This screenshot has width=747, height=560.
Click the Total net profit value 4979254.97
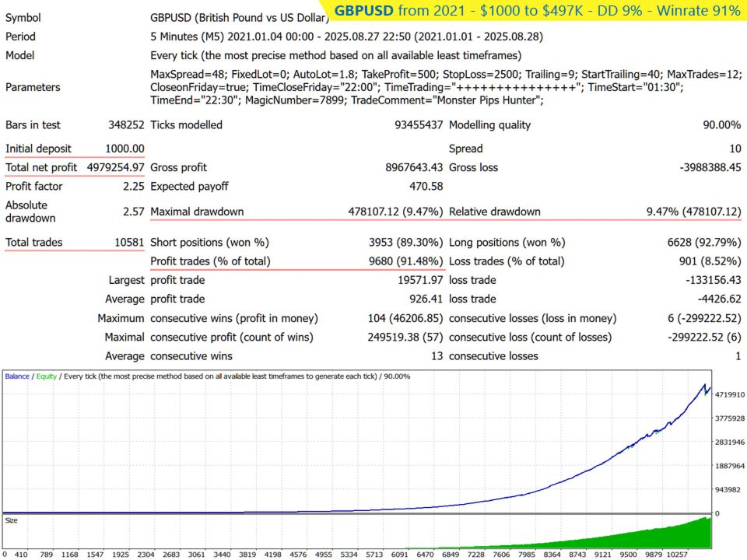(x=115, y=168)
